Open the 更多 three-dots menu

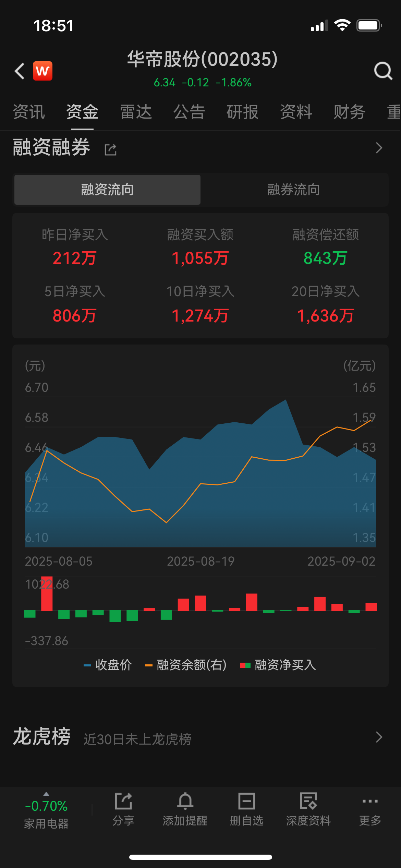pos(370,801)
